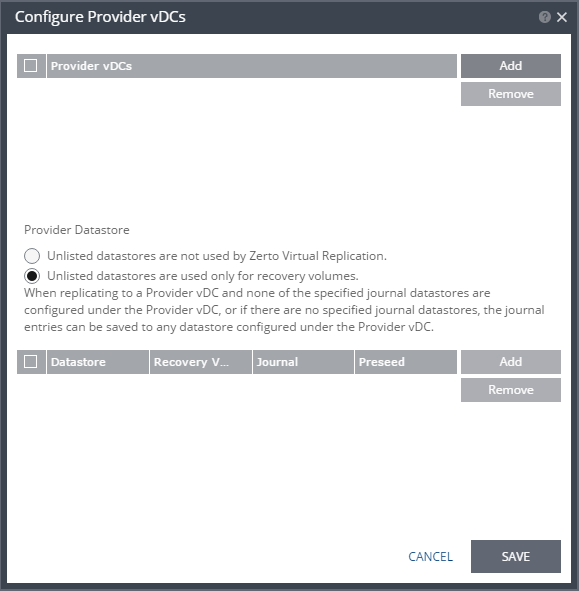Click Remove next to Provider vDCs list
Image resolution: width=579 pixels, height=591 pixels.
(x=510, y=94)
